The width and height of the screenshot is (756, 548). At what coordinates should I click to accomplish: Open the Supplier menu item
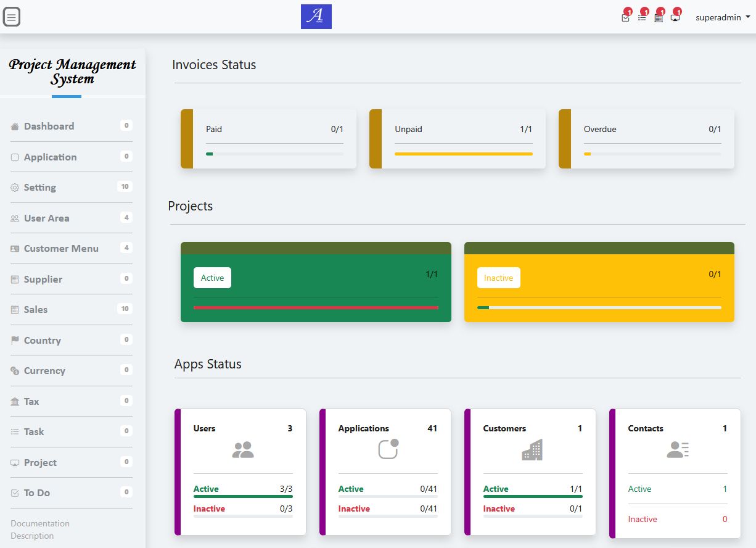[43, 280]
